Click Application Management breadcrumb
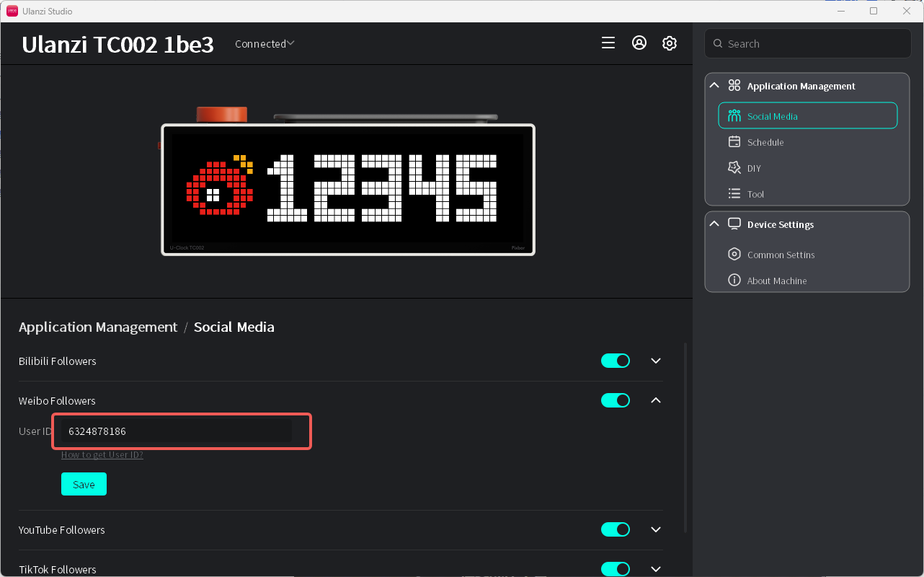 (98, 327)
